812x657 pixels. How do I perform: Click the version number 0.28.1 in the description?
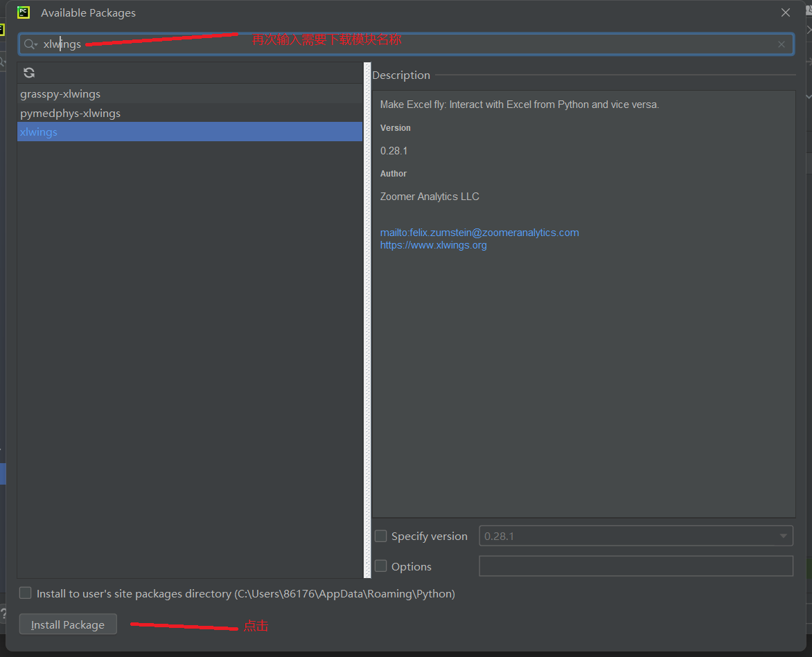point(394,151)
